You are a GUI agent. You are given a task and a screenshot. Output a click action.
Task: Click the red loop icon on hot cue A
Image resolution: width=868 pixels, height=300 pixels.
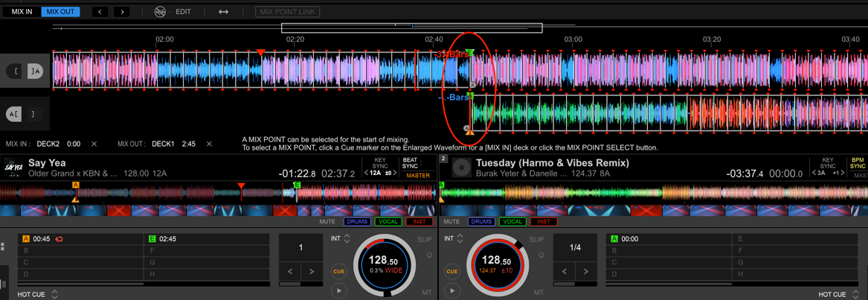tap(58, 239)
